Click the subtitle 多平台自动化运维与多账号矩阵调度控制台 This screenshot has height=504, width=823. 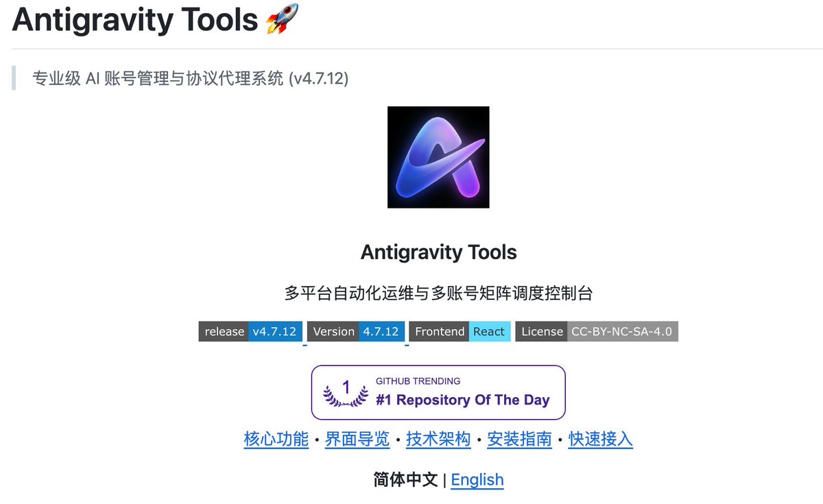438,293
